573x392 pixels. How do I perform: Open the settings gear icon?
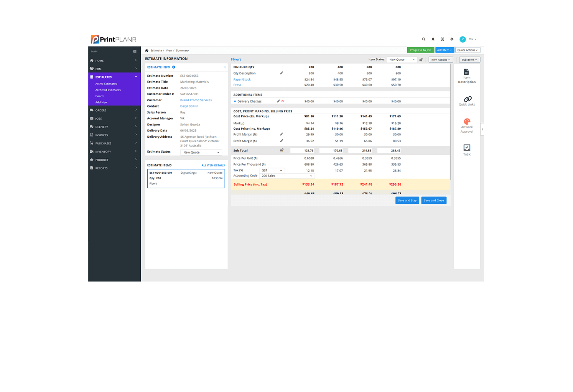(x=451, y=39)
